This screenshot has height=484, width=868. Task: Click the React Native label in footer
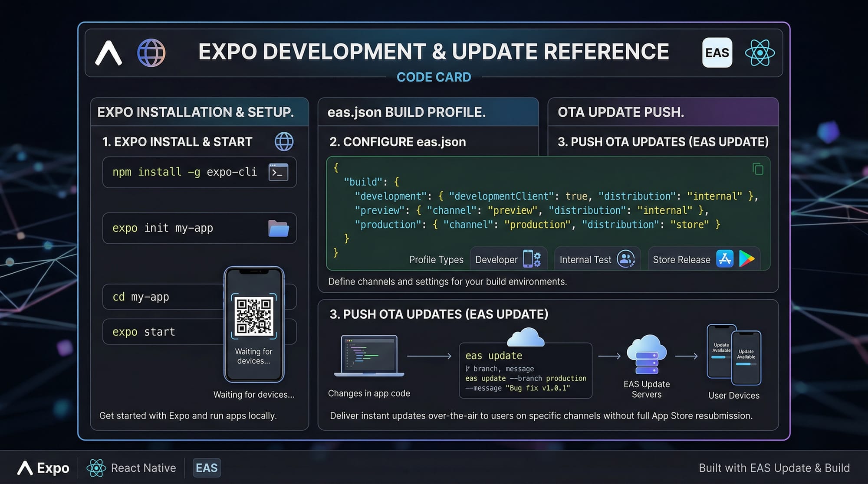click(x=143, y=468)
